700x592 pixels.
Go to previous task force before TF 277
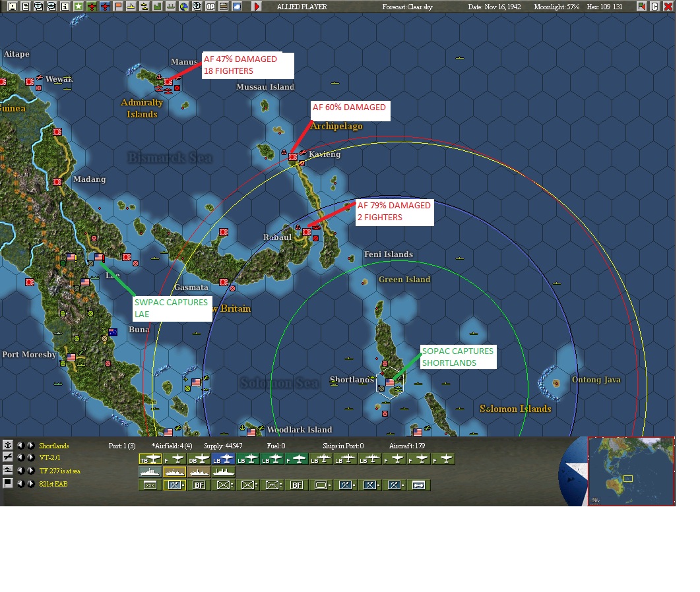point(20,470)
